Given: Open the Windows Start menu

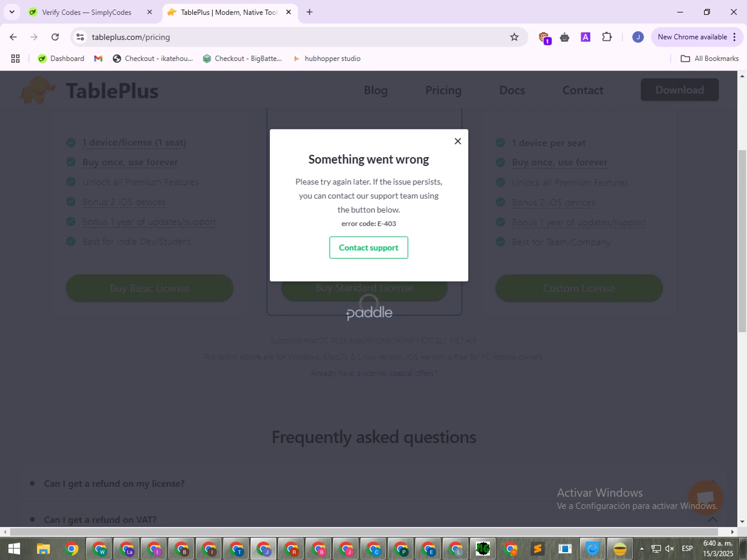Looking at the screenshot, I should coord(14,549).
